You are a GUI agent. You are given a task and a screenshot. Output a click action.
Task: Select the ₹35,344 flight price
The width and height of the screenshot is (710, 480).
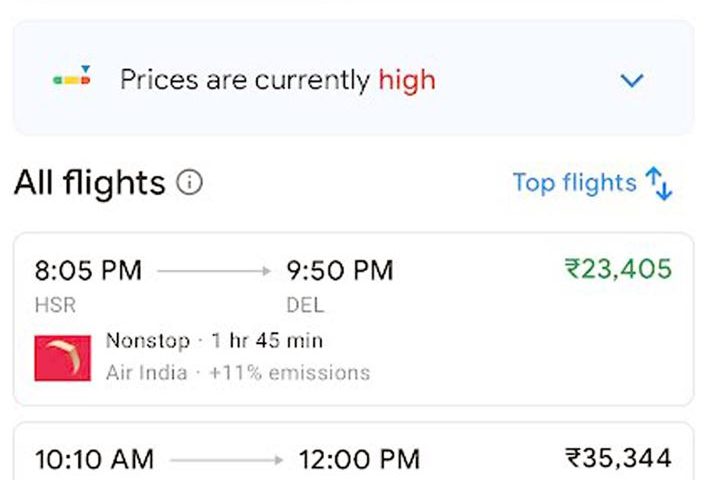[618, 459]
